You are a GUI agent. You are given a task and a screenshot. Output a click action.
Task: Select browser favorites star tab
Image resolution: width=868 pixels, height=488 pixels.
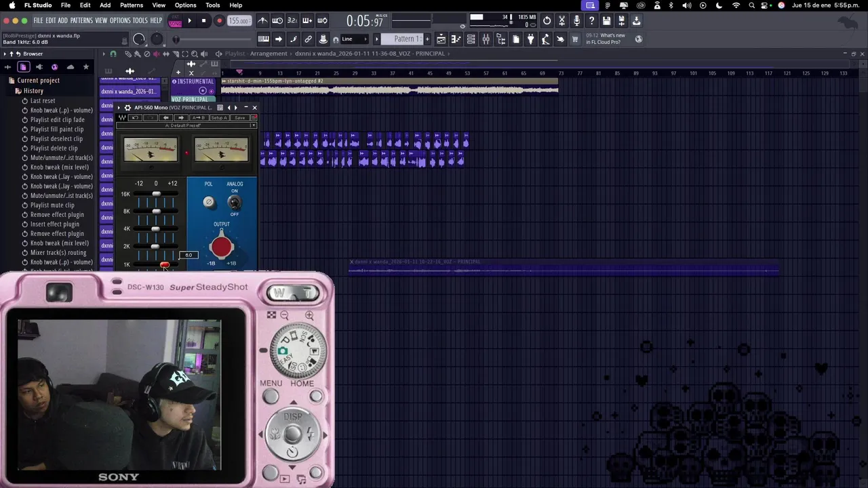pos(85,67)
